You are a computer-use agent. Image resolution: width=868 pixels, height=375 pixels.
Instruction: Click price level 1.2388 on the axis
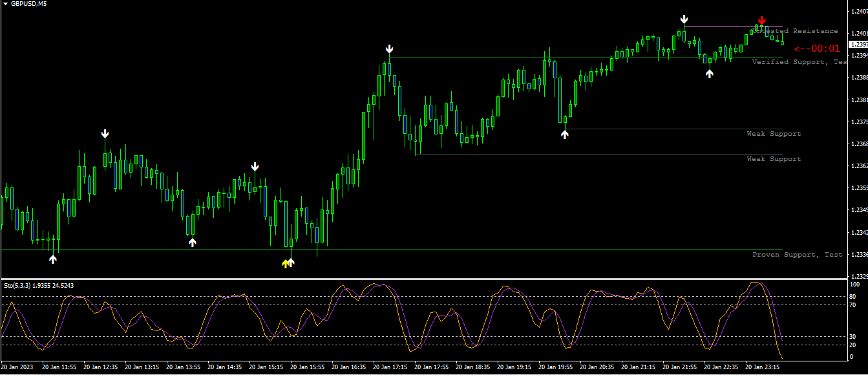[859, 77]
